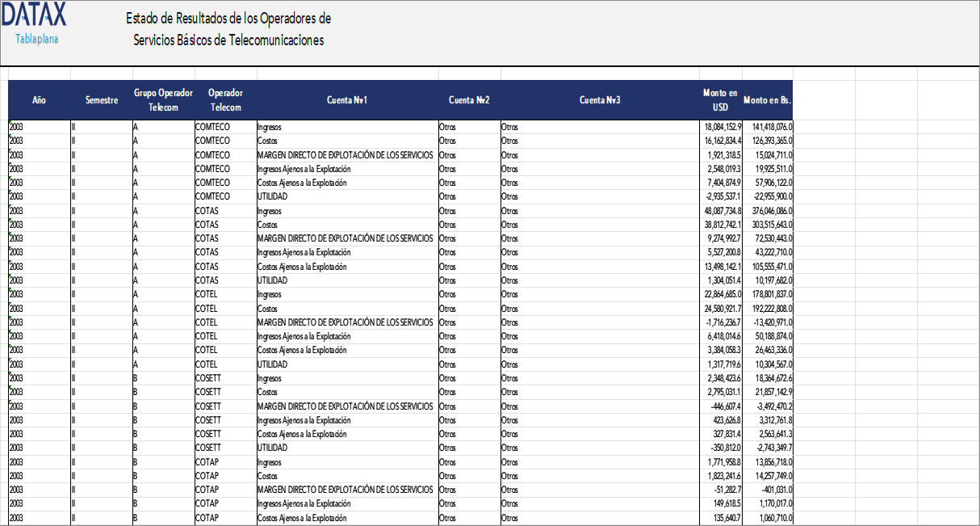Click the DATAX logo

34,15
